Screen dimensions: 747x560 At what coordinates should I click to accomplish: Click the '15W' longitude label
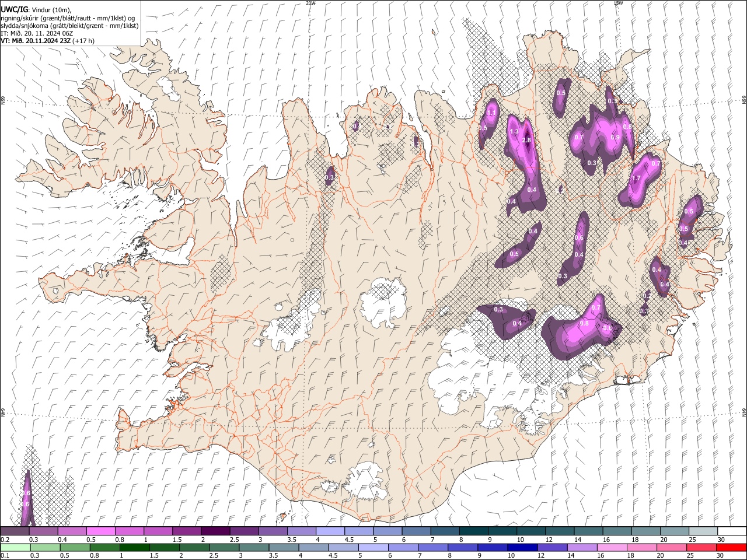pos(618,3)
